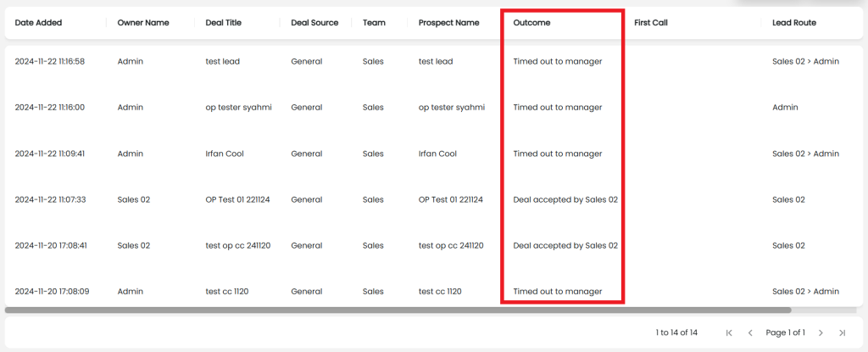The image size is (868, 352).
Task: Click previous page arrow icon
Action: click(750, 332)
